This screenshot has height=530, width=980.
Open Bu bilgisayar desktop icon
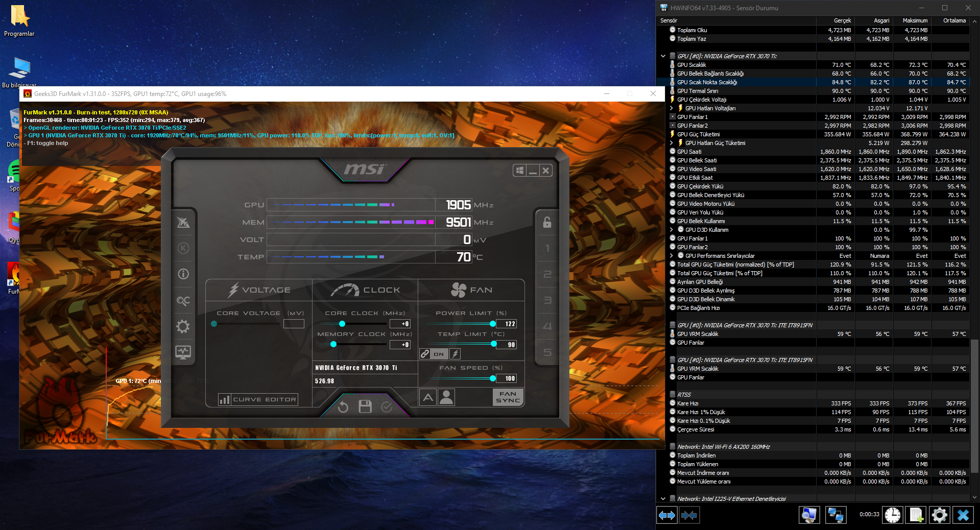point(19,73)
